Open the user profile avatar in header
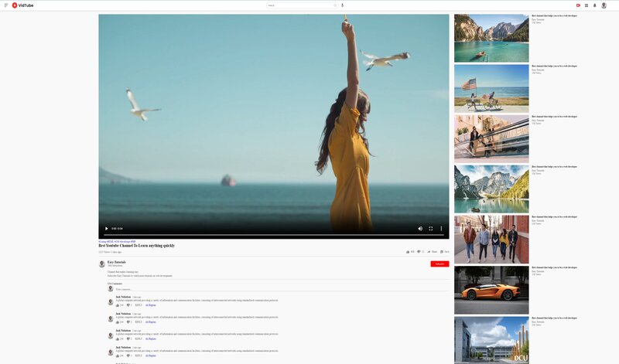619x364 pixels. pyautogui.click(x=604, y=5)
